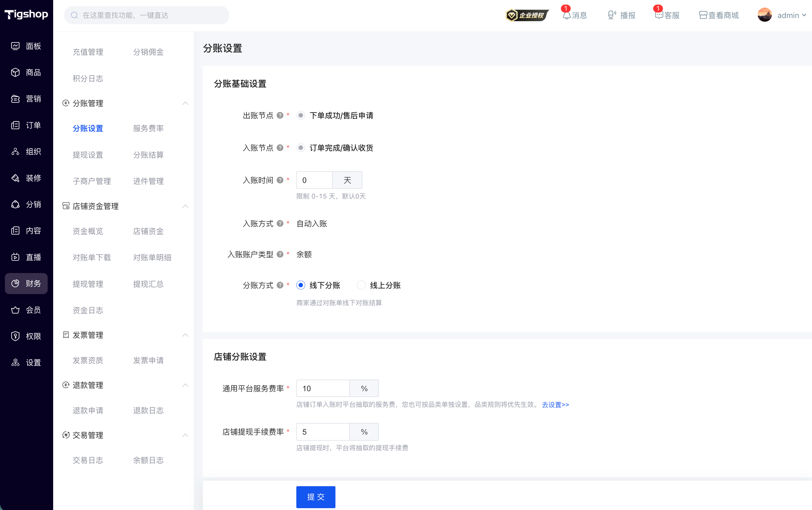Open 客服 customer service chat icon
This screenshot has width=812, height=510.
659,15
